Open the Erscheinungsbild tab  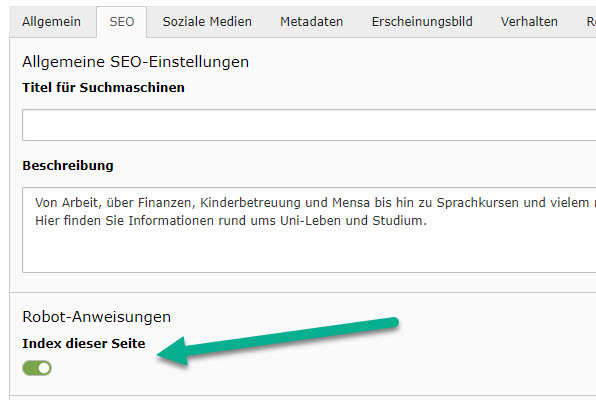(x=422, y=22)
